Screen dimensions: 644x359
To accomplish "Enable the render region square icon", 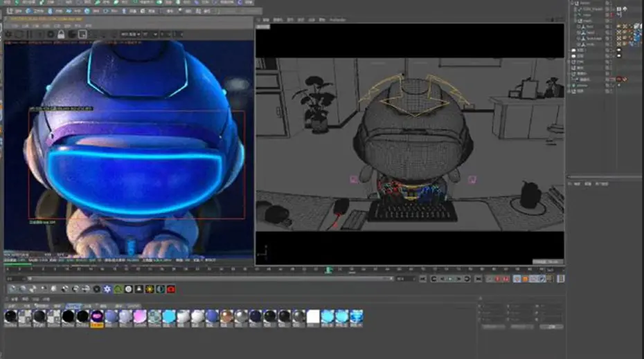I will (x=82, y=35).
